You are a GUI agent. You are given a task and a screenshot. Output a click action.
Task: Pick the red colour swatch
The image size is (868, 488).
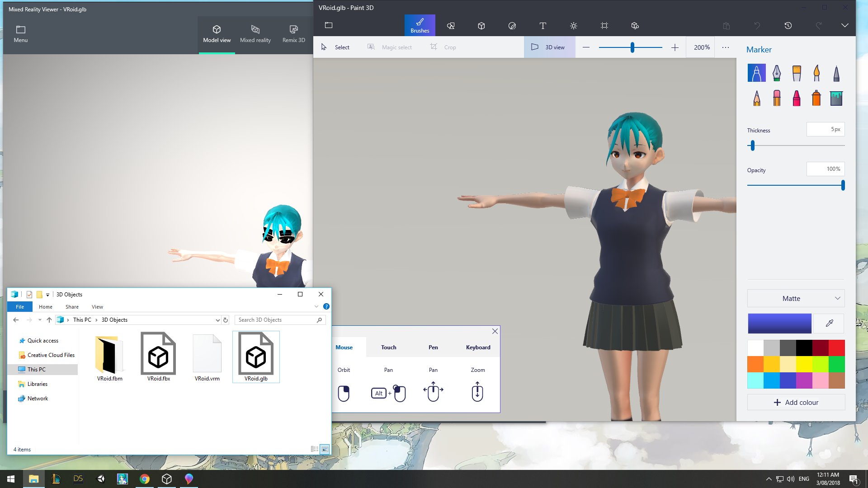coord(836,348)
